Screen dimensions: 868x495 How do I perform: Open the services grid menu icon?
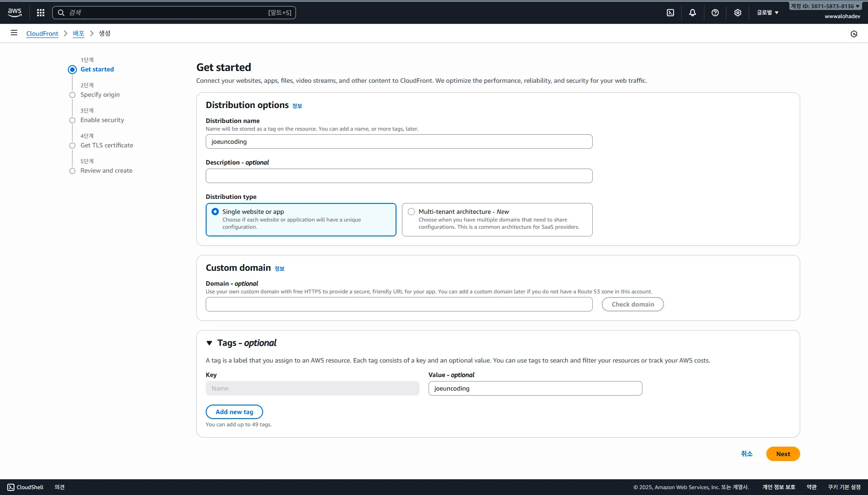tap(41, 13)
